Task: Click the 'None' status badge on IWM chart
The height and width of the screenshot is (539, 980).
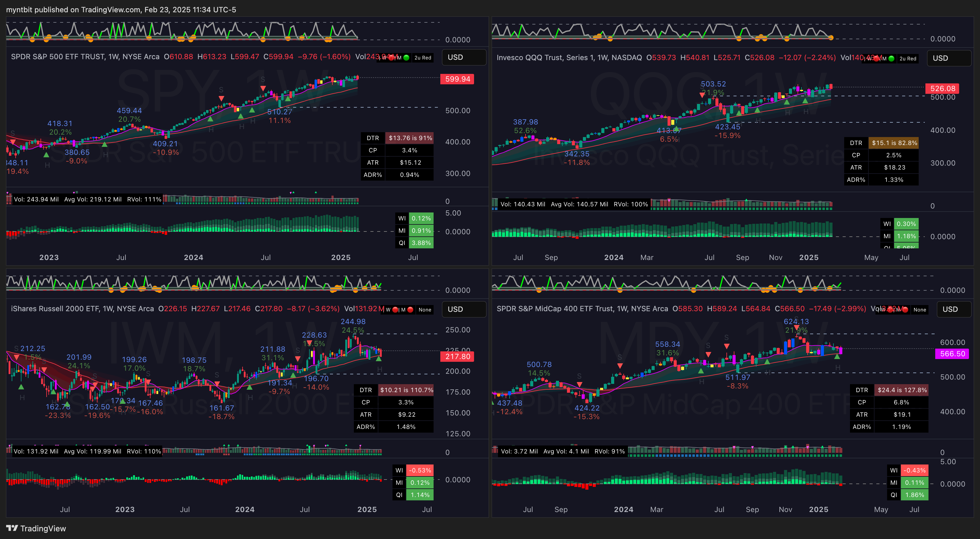Action: point(425,310)
